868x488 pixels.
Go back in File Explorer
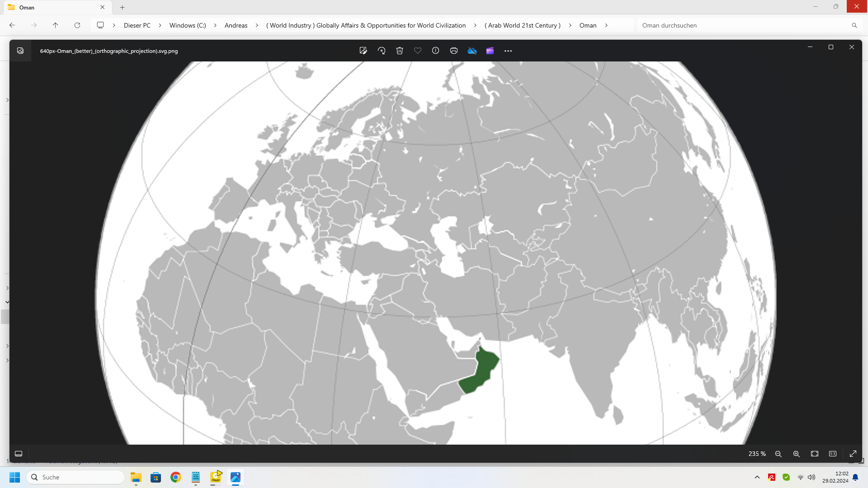pos(12,25)
